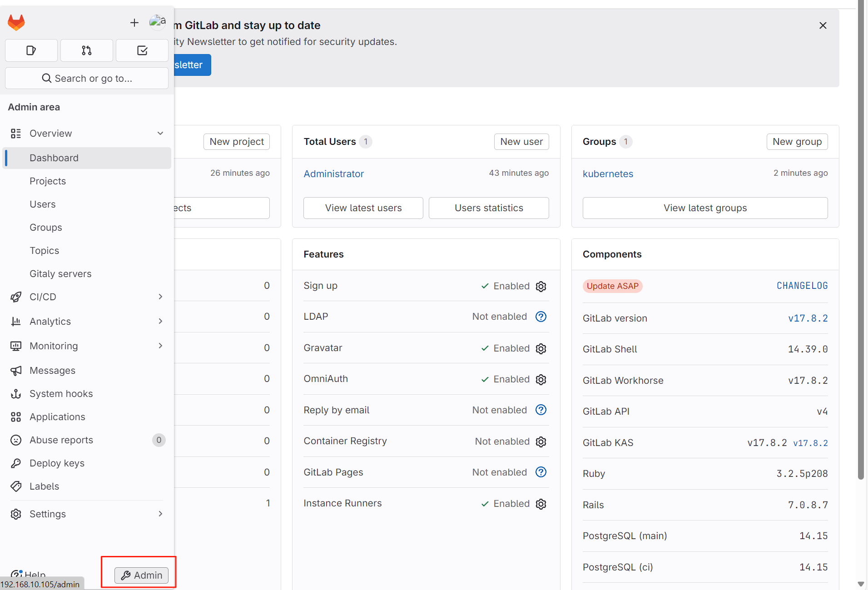868x590 pixels.
Task: Expand the Monitoring section chevron
Action: coord(160,346)
